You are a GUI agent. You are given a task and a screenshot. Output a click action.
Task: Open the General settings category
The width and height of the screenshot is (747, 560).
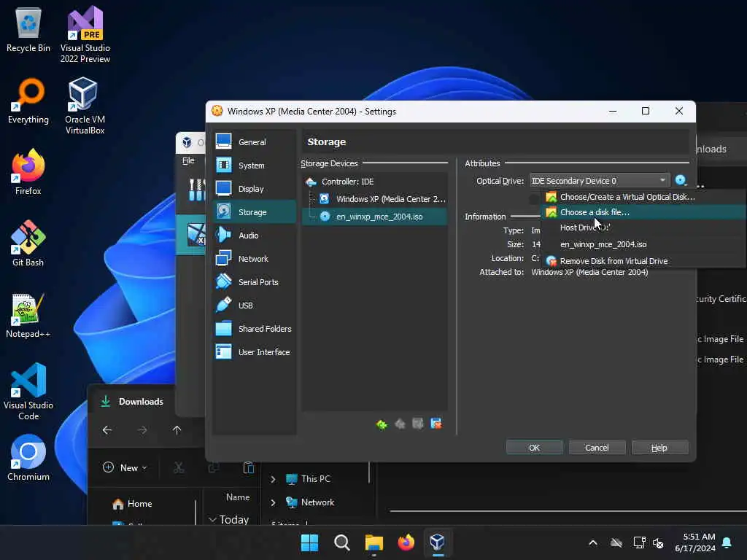(x=253, y=142)
